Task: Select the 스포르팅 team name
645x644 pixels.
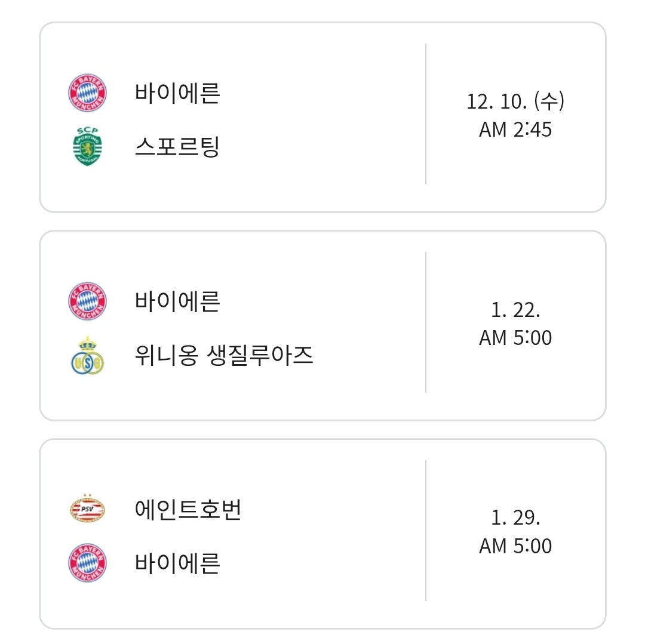Action: coord(177,146)
